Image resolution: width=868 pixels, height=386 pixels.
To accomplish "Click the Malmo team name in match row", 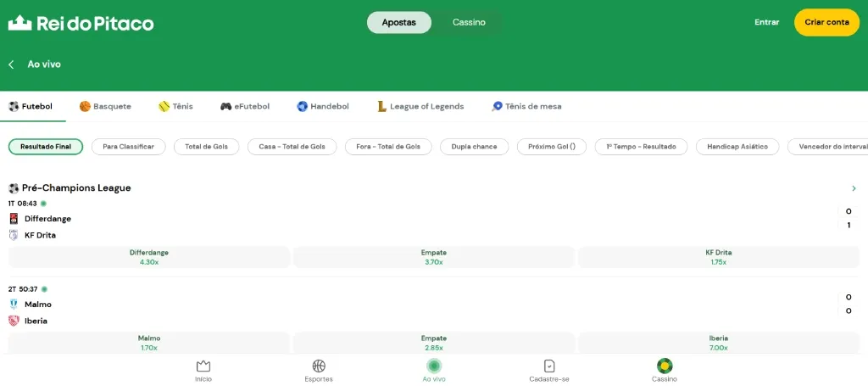I will (38, 304).
